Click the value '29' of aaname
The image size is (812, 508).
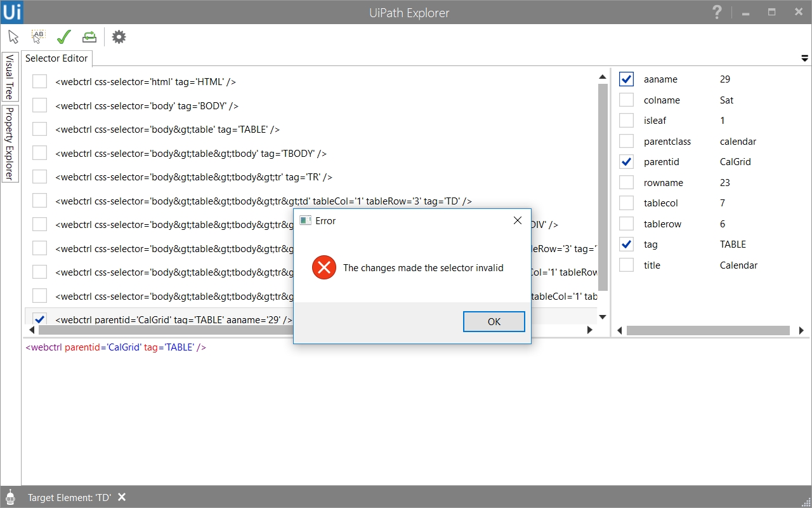[x=725, y=79]
